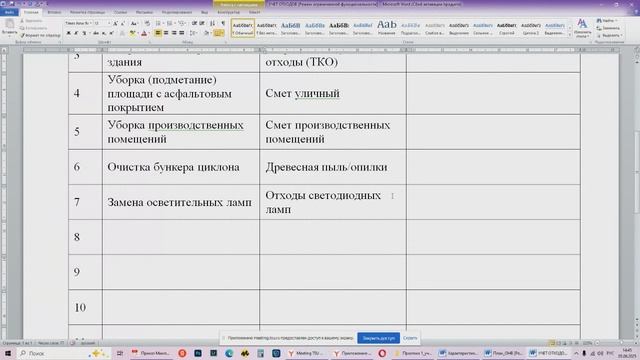The width and height of the screenshot is (640, 360).
Task: Select the Title (Название) style with large Aab
Action: 387,28
